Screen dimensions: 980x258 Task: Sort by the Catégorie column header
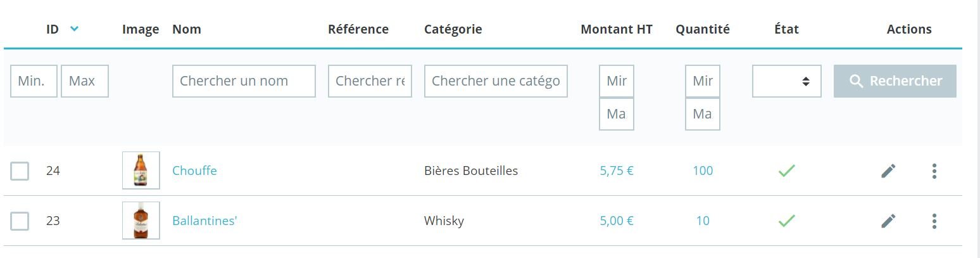(453, 29)
